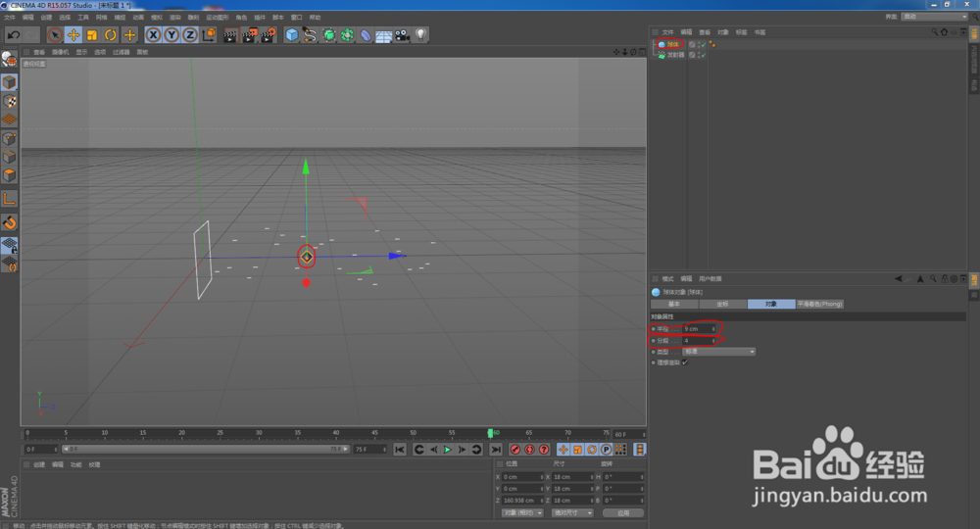Select the 球体 object in Object Manager
This screenshot has height=529, width=980.
coord(672,44)
